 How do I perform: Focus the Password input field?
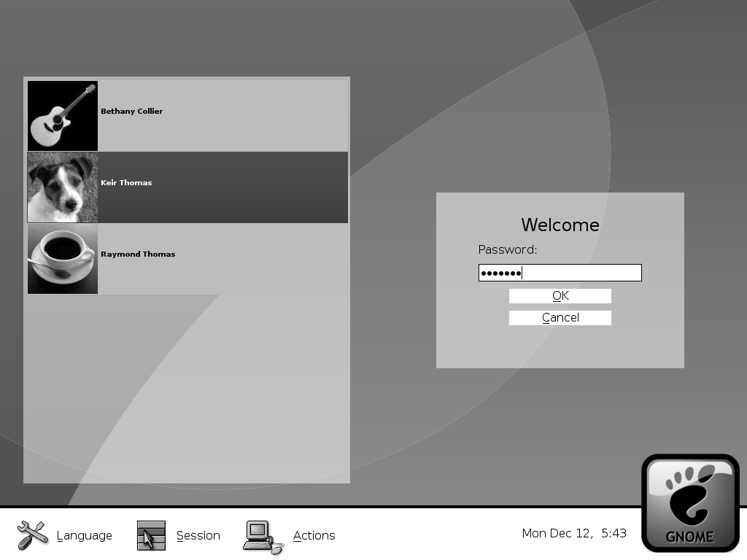point(560,273)
